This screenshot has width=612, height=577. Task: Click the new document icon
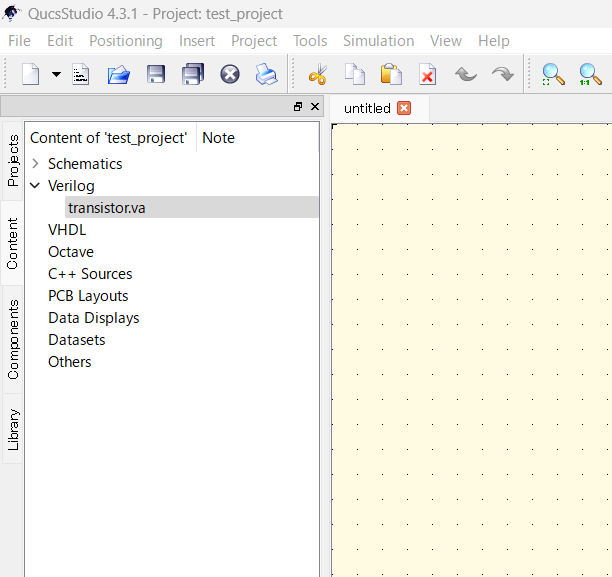point(30,74)
